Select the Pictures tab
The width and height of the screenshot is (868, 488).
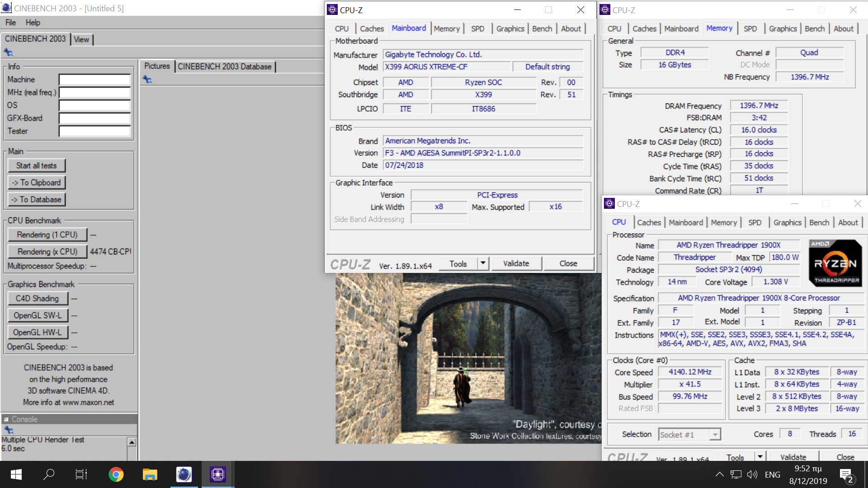click(x=157, y=66)
